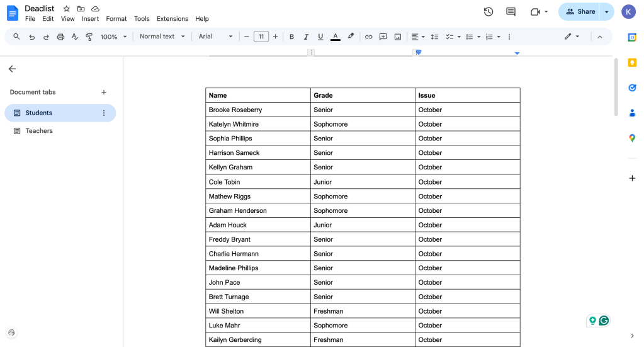Expand the Normal text style dropdown
644x347 pixels.
[x=162, y=37]
